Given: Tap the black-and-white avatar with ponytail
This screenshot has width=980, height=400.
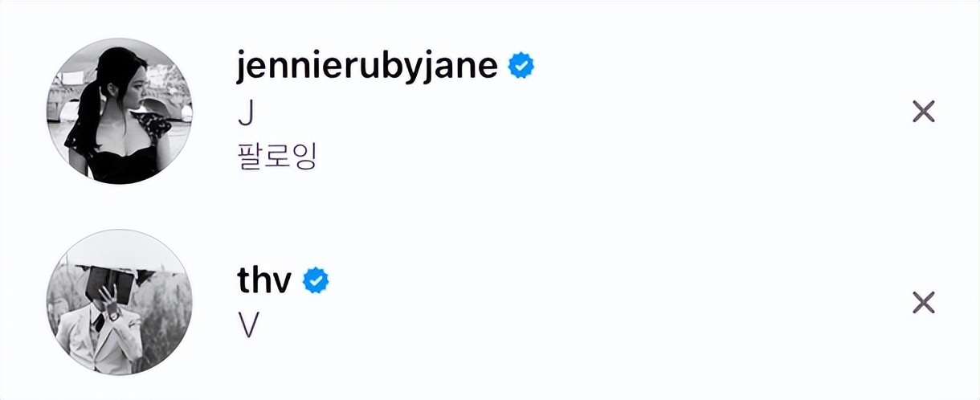Looking at the screenshot, I should click(120, 111).
